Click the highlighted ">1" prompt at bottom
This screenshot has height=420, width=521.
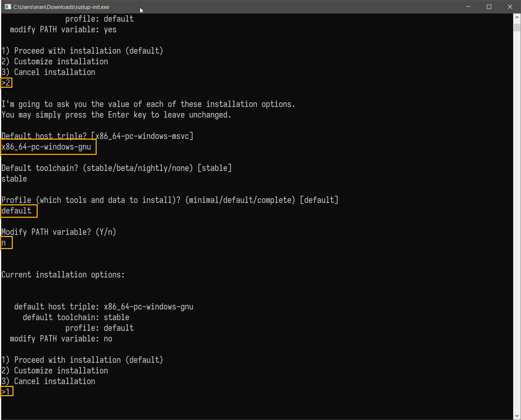tap(6, 392)
